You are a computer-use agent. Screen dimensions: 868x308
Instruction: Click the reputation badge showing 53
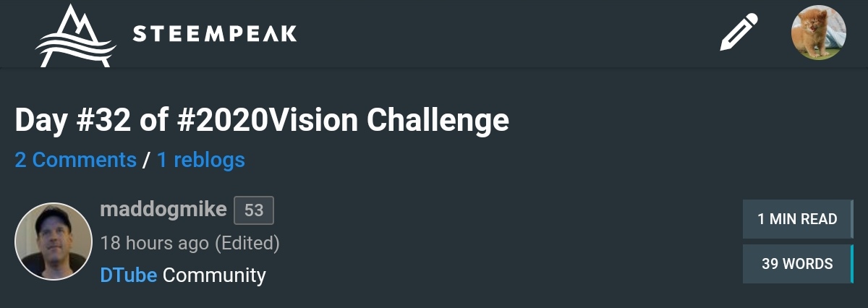[x=254, y=210]
